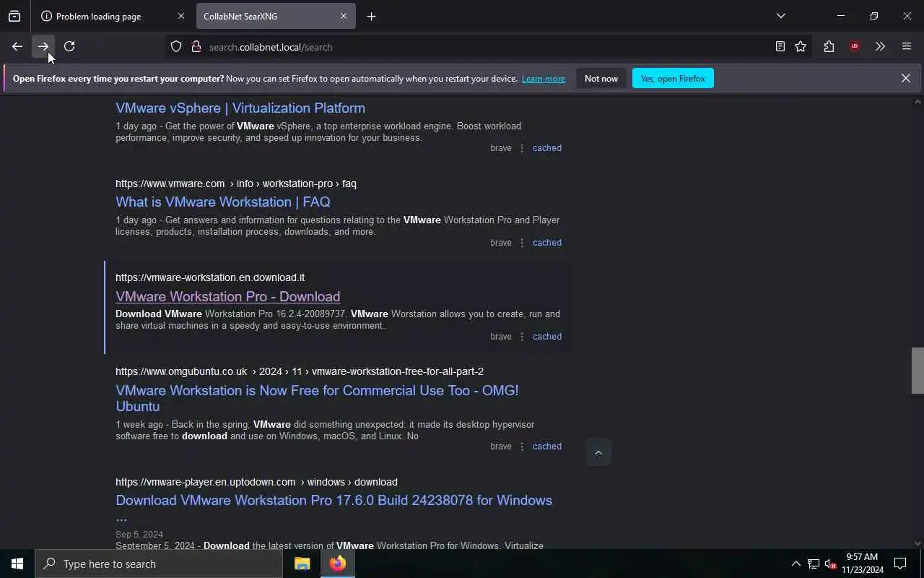Open network status tray icon
The height and width of the screenshot is (578, 924).
[x=814, y=564]
